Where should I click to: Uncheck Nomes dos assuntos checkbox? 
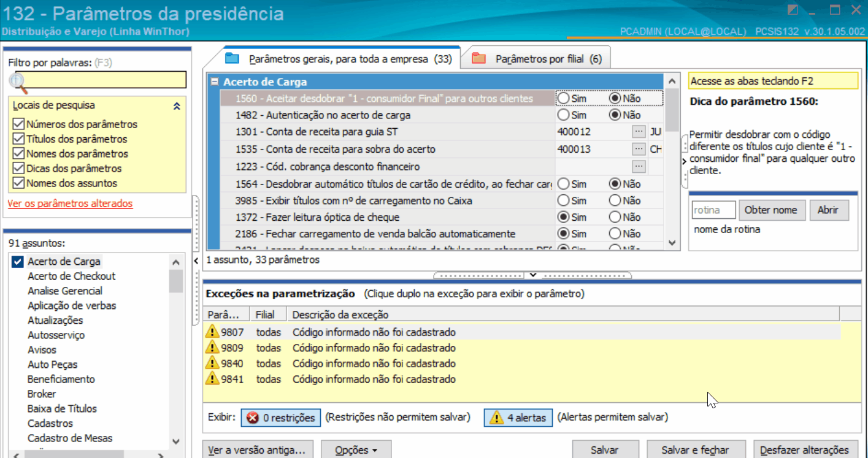point(18,183)
